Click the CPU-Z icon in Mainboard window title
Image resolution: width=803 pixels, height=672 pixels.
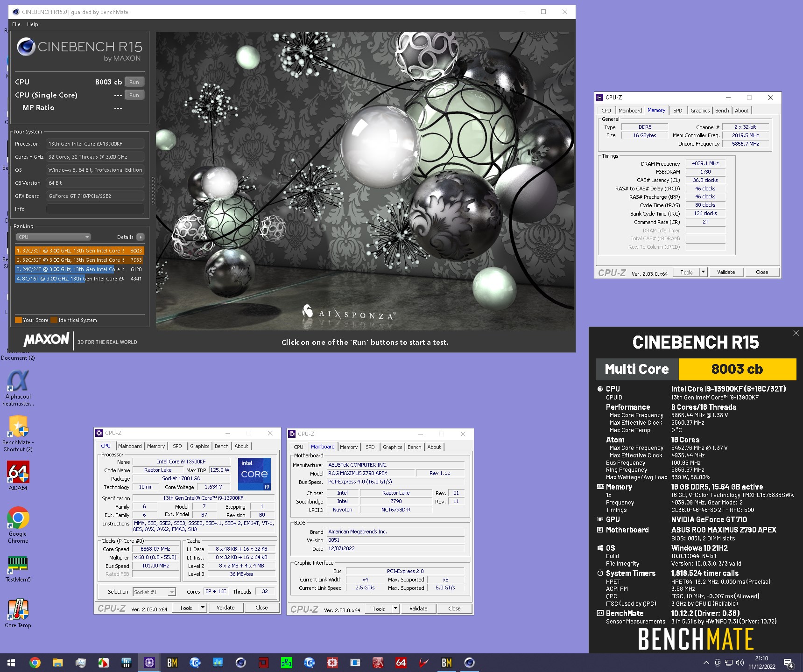(x=292, y=434)
